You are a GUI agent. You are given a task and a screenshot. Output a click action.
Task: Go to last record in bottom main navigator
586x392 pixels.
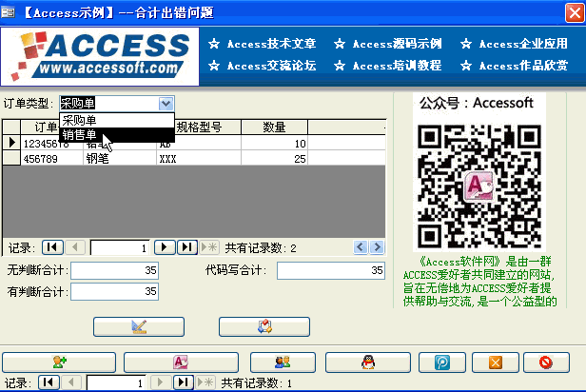pyautogui.click(x=183, y=382)
